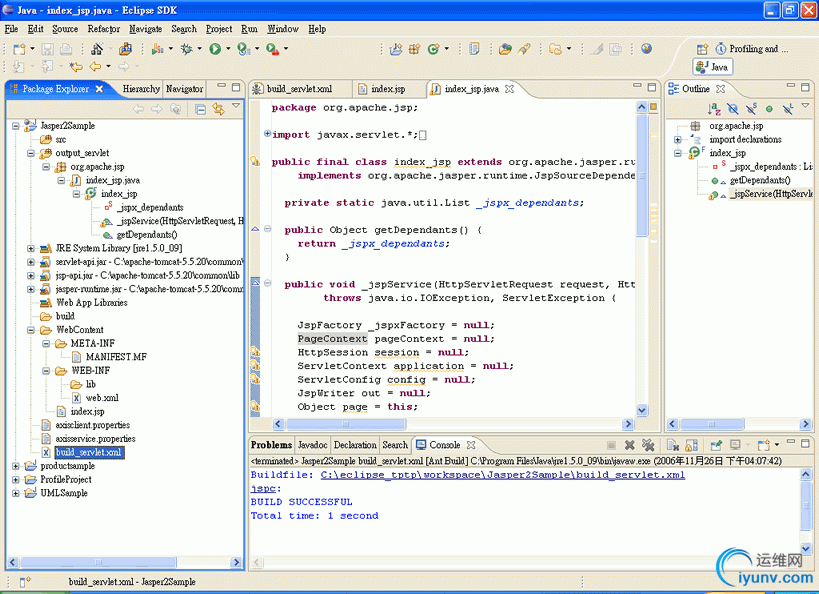
Task: Switch to build_servlet.xml editor tab
Action: [x=299, y=89]
